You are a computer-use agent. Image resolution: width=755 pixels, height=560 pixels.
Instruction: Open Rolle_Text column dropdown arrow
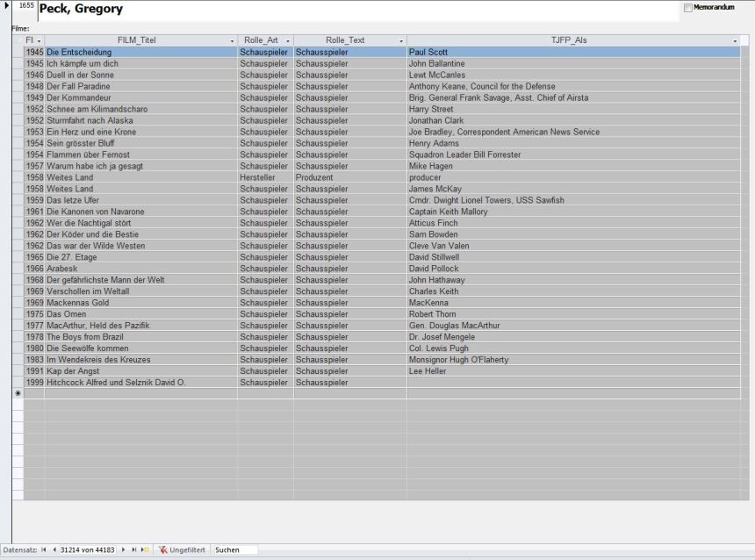[400, 41]
